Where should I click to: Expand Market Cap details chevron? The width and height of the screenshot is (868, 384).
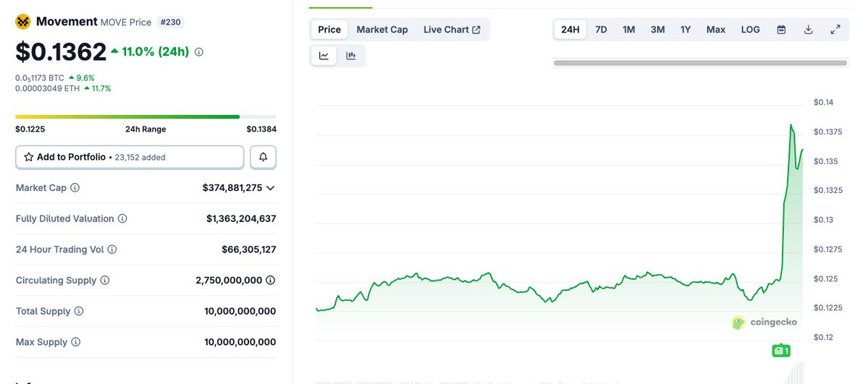pyautogui.click(x=270, y=188)
